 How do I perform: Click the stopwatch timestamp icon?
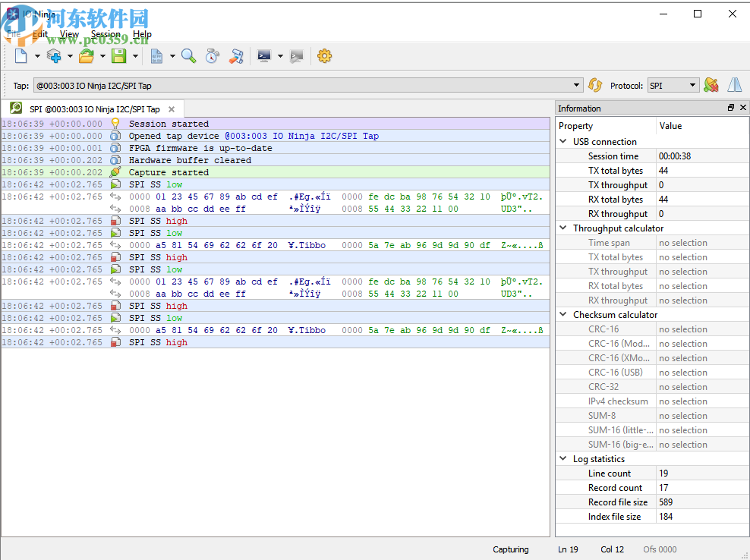tap(213, 55)
